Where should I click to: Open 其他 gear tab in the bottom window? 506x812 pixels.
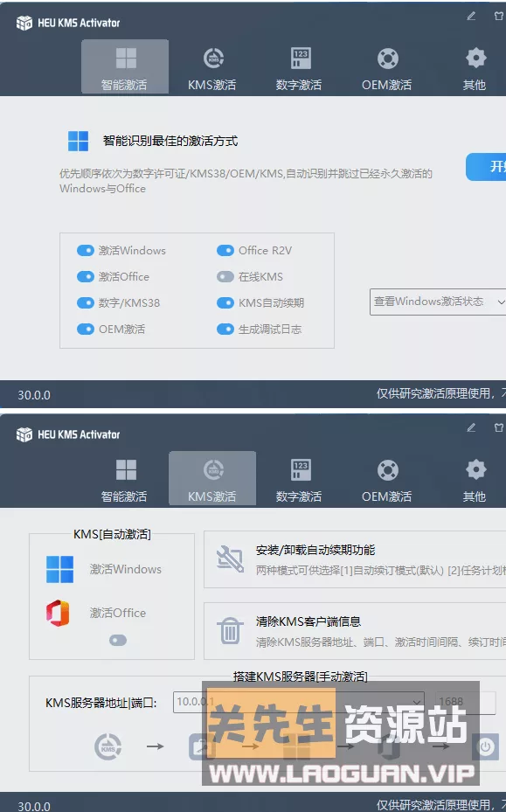475,478
